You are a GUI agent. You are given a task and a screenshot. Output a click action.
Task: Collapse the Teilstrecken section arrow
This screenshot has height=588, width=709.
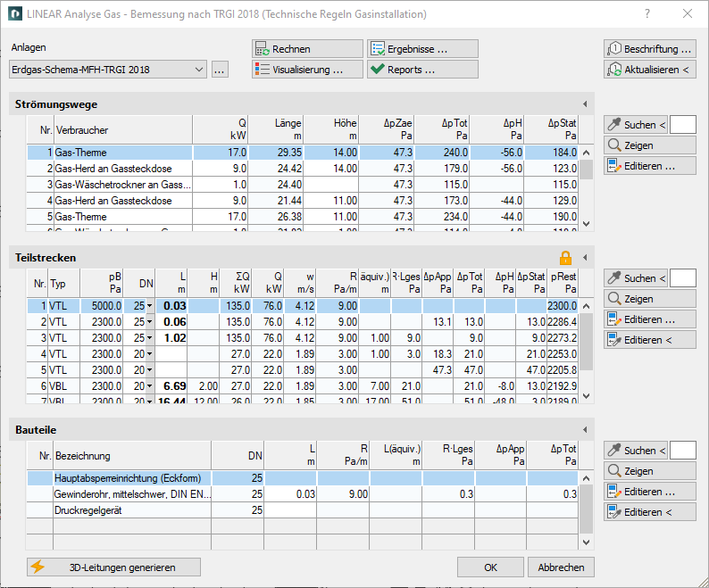point(585,258)
